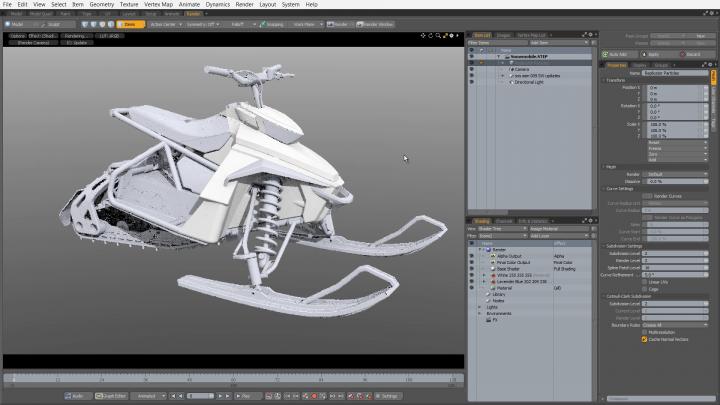The width and height of the screenshot is (720, 405).
Task: Toggle visibility of the Camera item
Action: tap(472, 69)
